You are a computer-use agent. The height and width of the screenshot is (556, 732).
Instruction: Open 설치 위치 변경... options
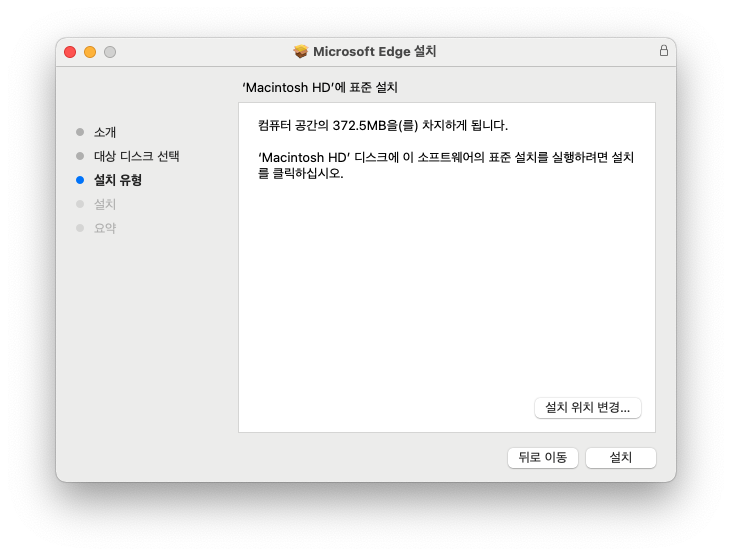click(x=588, y=408)
